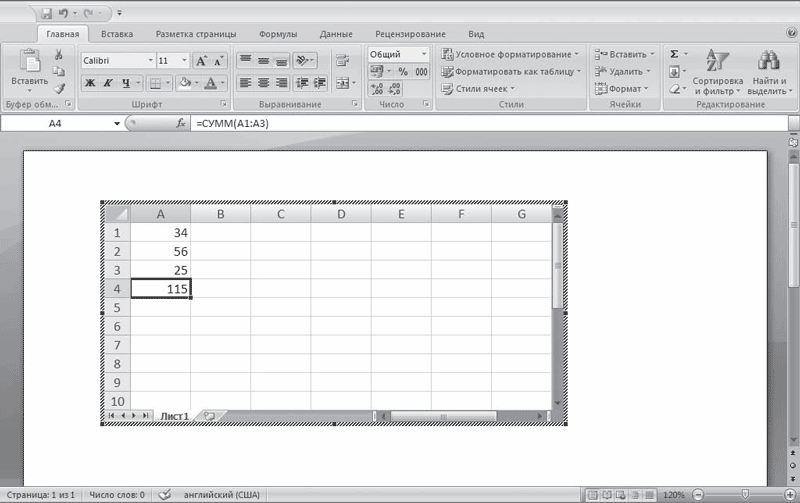Image resolution: width=800 pixels, height=503 pixels.
Task: Click the cell borders icon
Action: click(156, 83)
